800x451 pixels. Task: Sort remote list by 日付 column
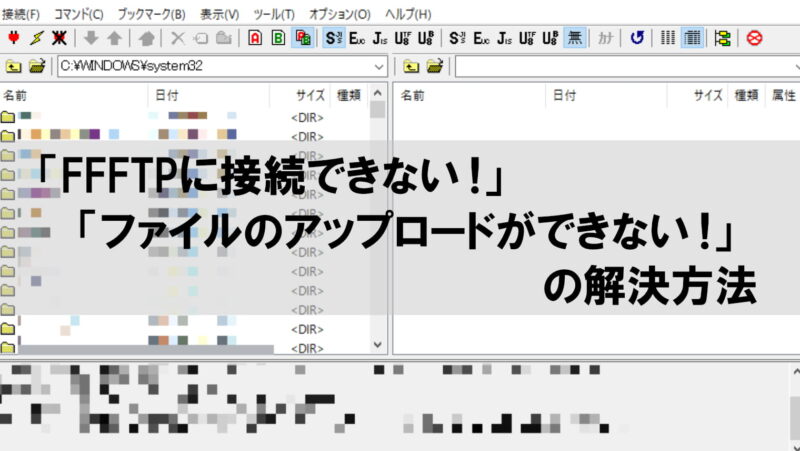[x=606, y=95]
